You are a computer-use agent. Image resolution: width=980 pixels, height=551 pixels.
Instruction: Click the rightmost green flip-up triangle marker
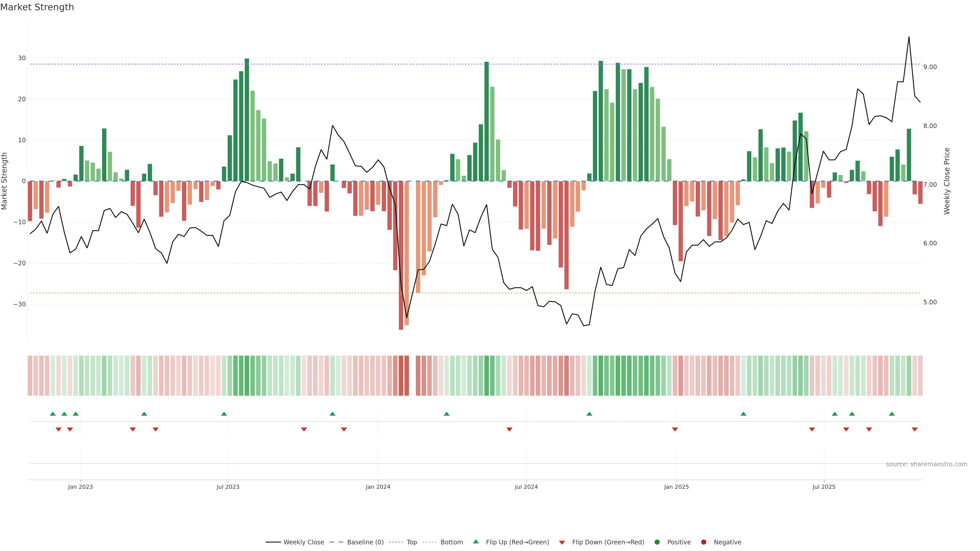(892, 414)
